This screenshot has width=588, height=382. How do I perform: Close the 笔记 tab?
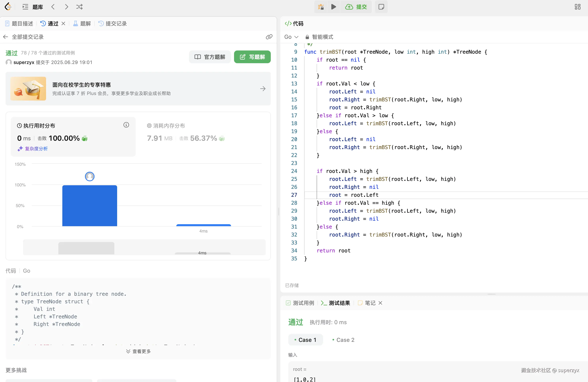click(x=381, y=303)
